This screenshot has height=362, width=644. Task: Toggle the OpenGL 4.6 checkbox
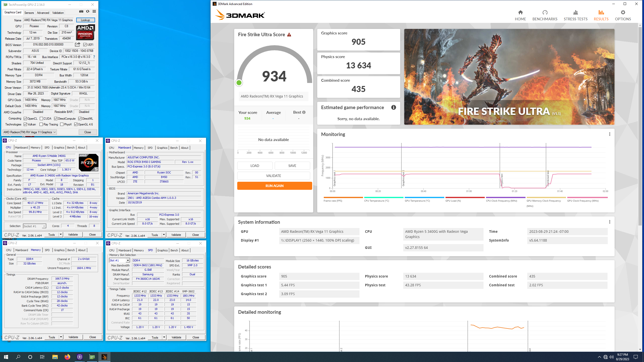point(76,124)
